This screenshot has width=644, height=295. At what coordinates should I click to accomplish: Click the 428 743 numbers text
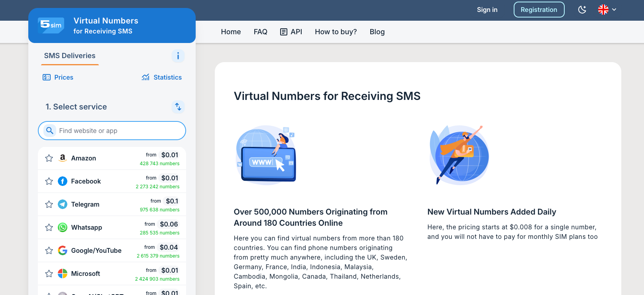click(x=160, y=164)
